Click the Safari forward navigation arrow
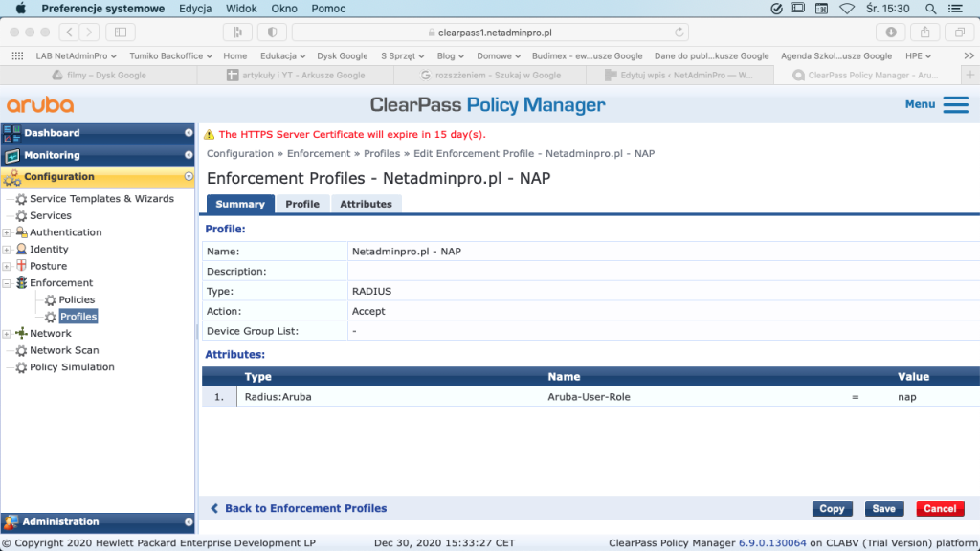The image size is (980, 551). [89, 32]
